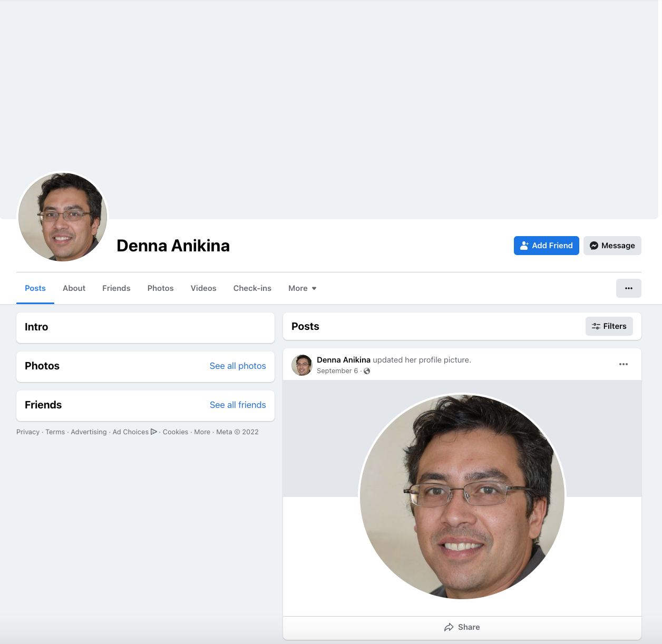662x644 pixels.
Task: Open the Privacy footer link
Action: tap(28, 432)
